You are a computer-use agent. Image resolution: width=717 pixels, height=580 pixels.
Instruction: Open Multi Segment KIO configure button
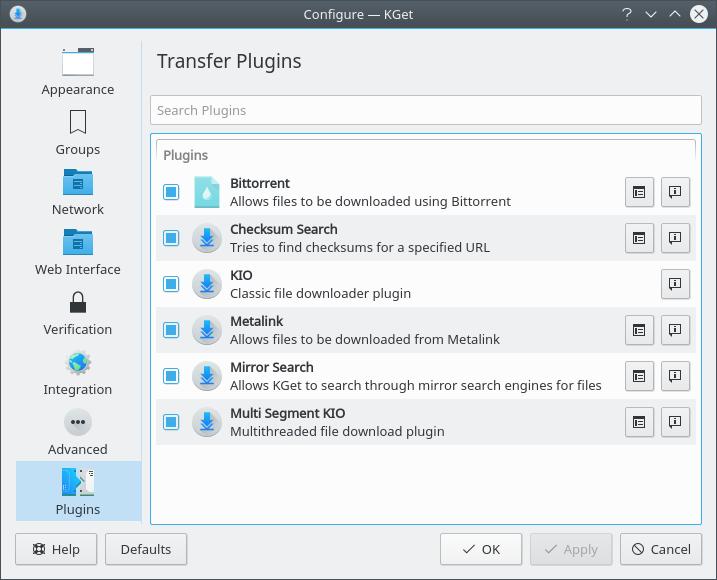tap(639, 422)
